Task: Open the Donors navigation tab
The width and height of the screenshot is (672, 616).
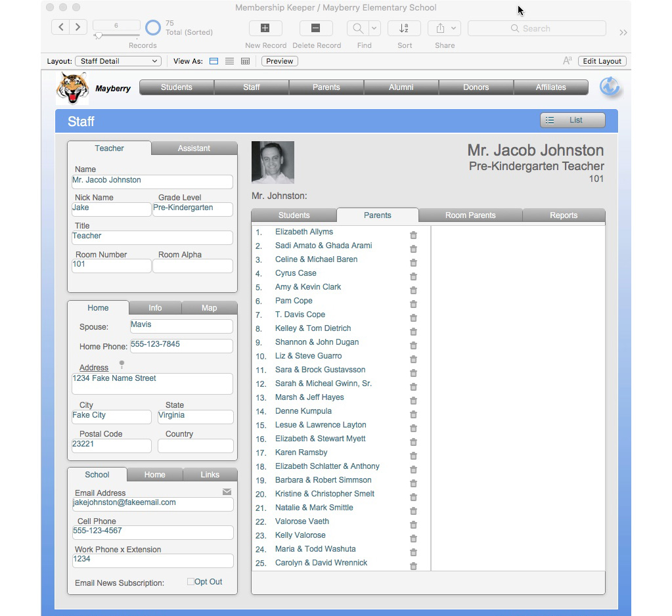Action: tap(476, 87)
